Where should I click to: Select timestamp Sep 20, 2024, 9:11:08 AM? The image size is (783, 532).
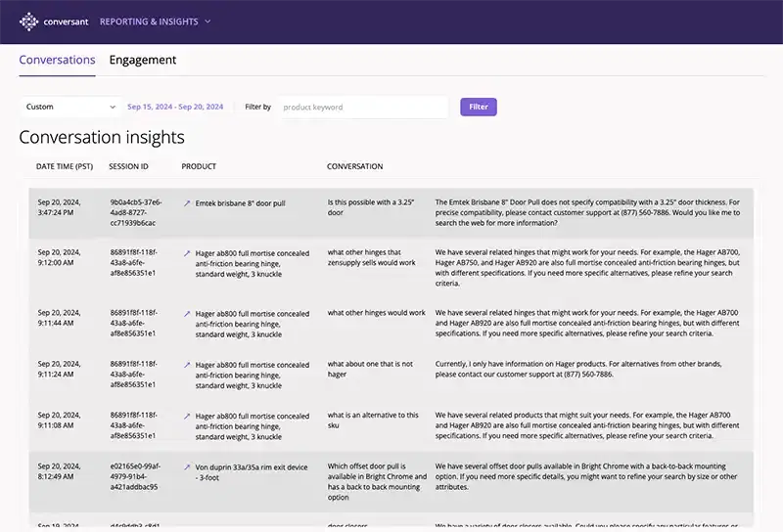point(59,421)
